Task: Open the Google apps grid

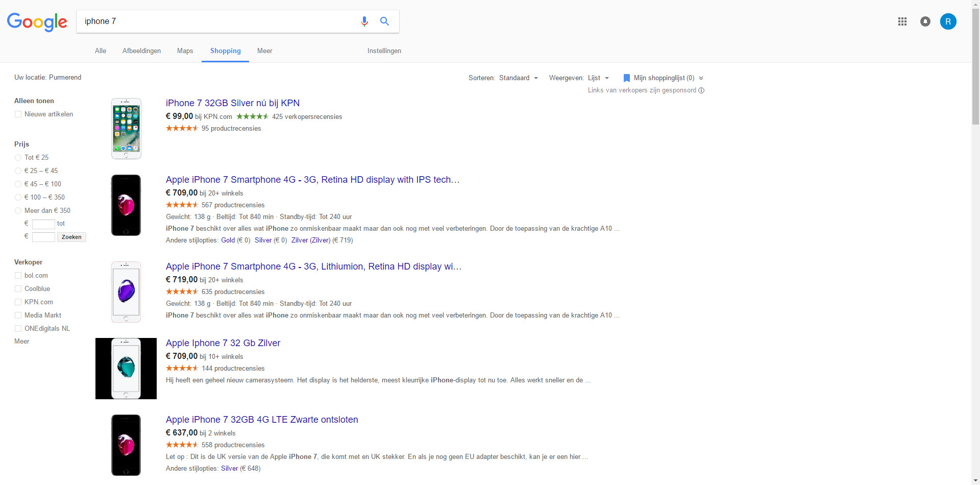Action: pos(902,21)
